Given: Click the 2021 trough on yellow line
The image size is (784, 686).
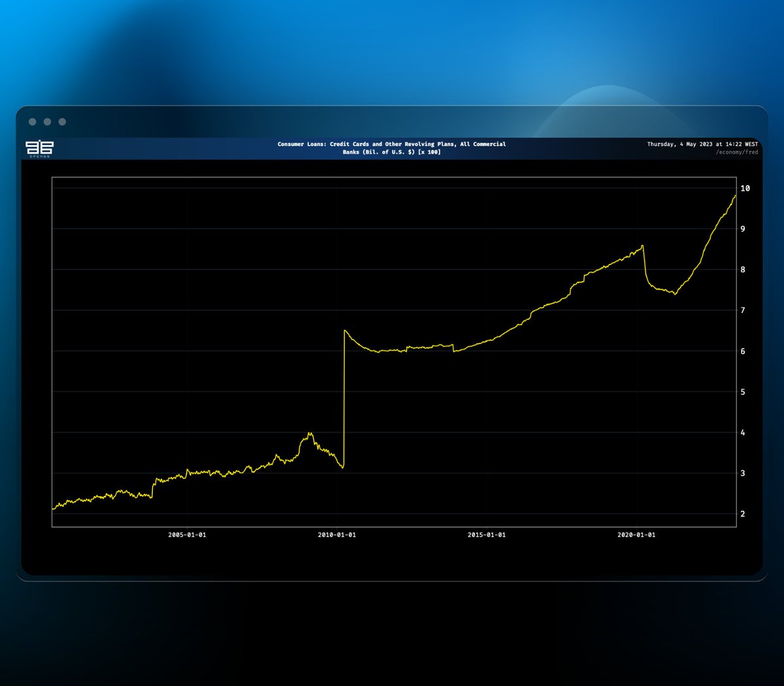Looking at the screenshot, I should click(x=675, y=294).
